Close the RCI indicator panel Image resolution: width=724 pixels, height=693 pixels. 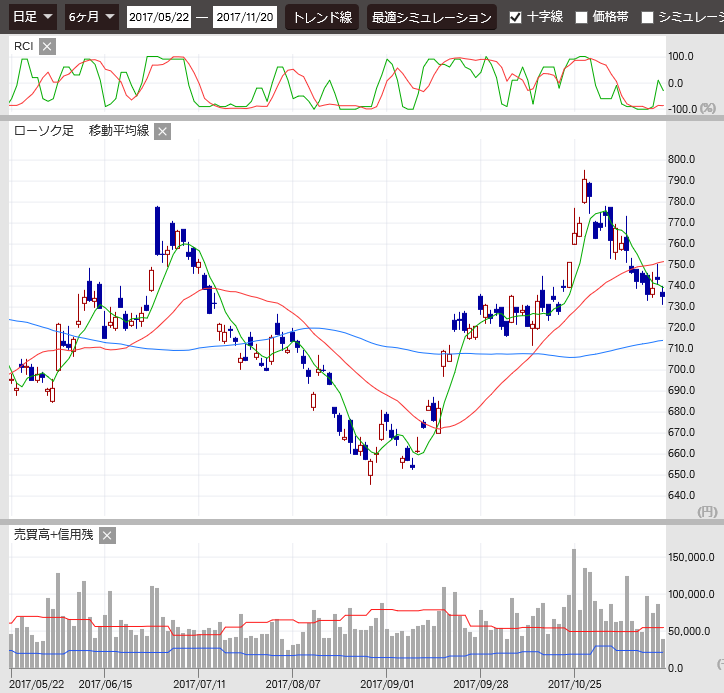48,46
